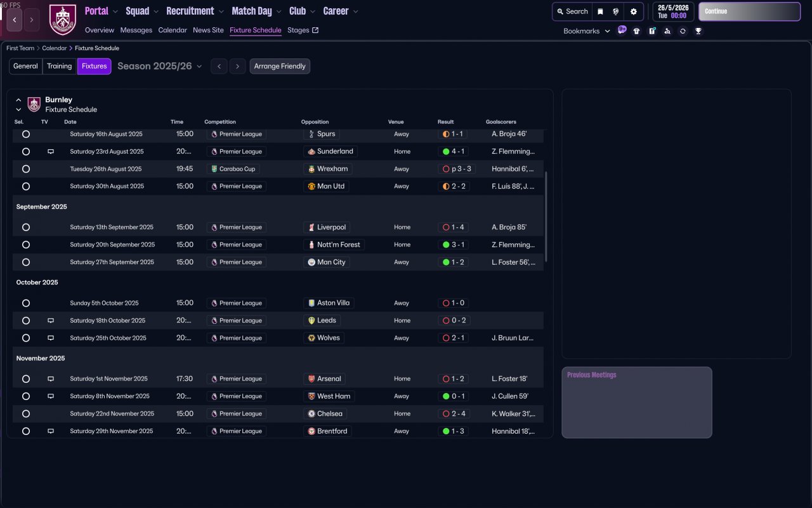The width and height of the screenshot is (812, 508).
Task: Expand the Squad menu chevron
Action: click(156, 11)
